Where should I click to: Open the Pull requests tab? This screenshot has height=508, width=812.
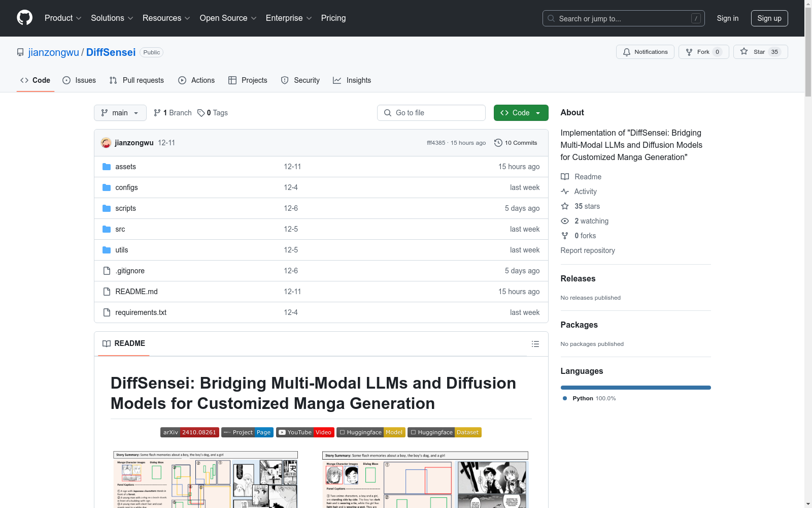point(137,80)
